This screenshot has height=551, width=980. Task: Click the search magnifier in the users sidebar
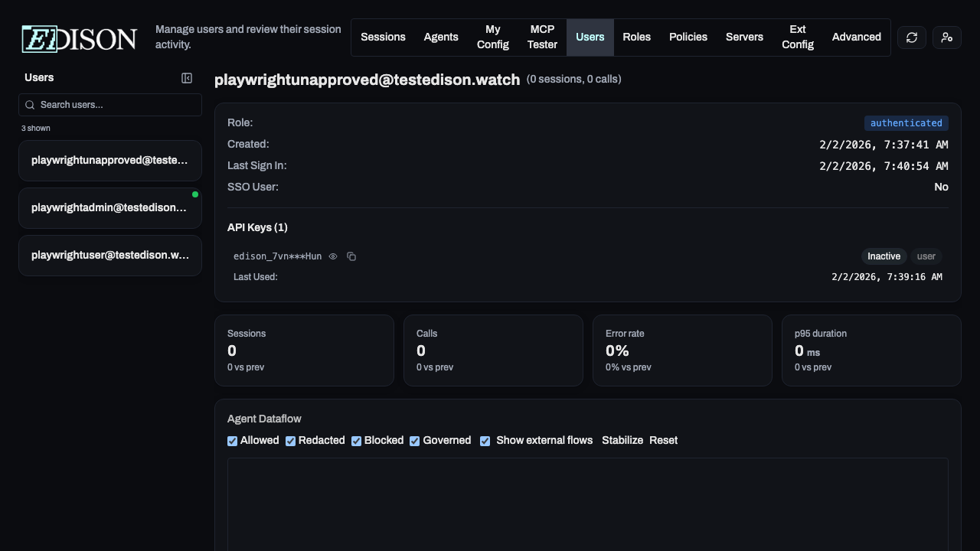pos(30,105)
